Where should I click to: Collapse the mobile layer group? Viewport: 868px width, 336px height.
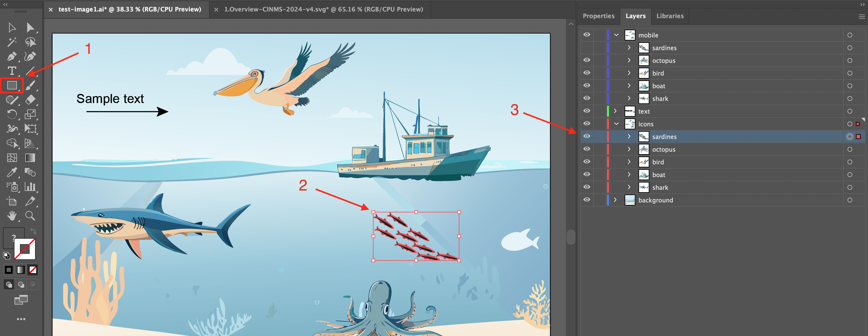pyautogui.click(x=617, y=34)
